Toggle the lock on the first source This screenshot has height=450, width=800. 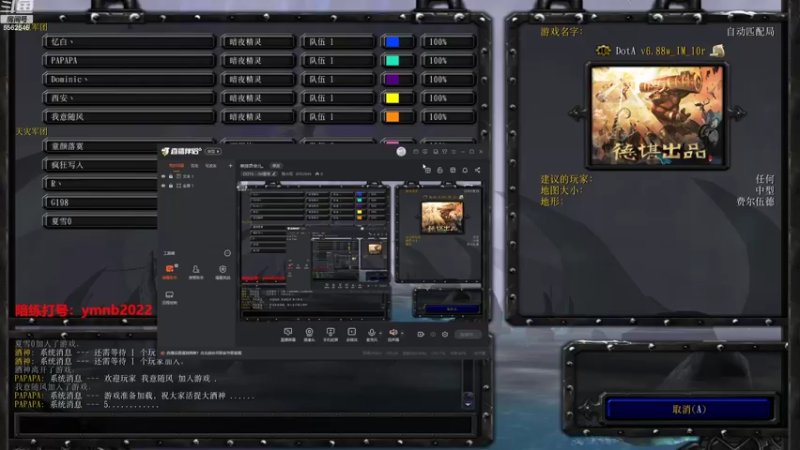(171, 176)
